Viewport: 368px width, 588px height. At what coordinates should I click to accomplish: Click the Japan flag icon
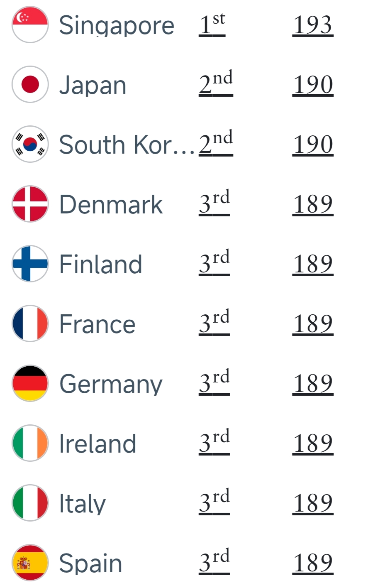30,84
